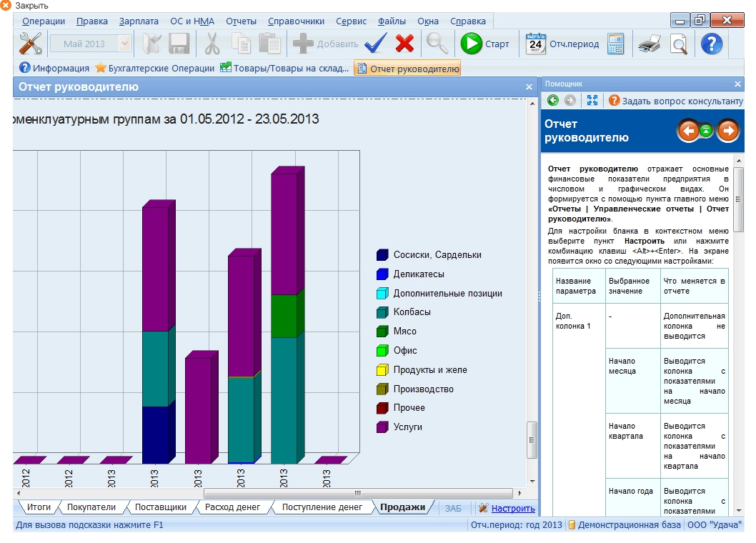Screen dimensions: 756x543
Task: Close the Отчет руководителю panel
Action: click(529, 87)
